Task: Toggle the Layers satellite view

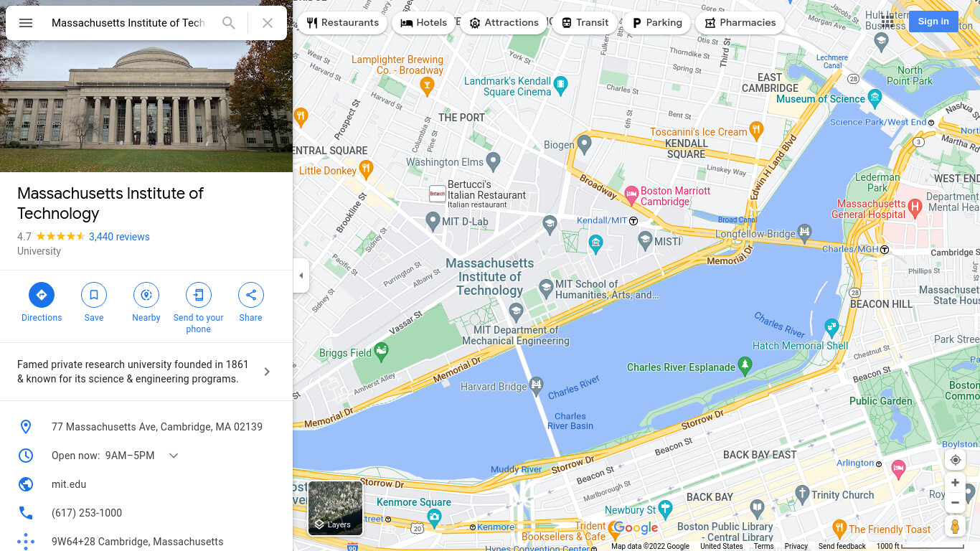Action: pyautogui.click(x=335, y=508)
